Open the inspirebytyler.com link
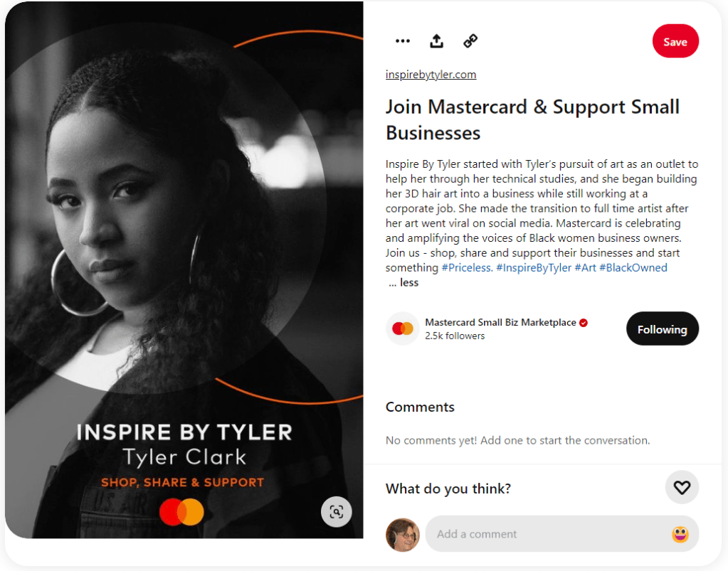 pyautogui.click(x=431, y=75)
